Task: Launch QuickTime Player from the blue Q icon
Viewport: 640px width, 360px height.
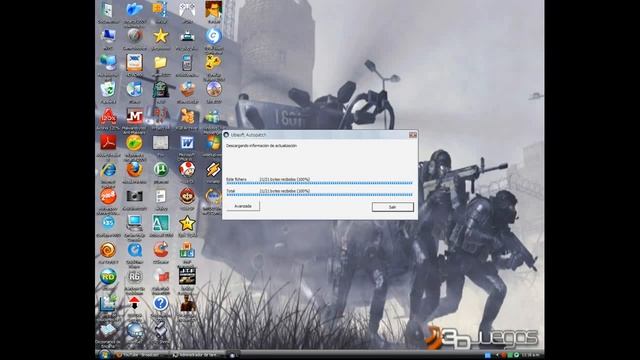Action: tap(134, 250)
